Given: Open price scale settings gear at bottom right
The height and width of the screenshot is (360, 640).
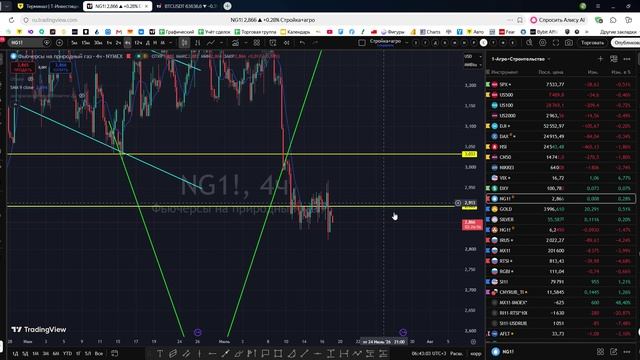Looking at the screenshot, I should pyautogui.click(x=473, y=342).
